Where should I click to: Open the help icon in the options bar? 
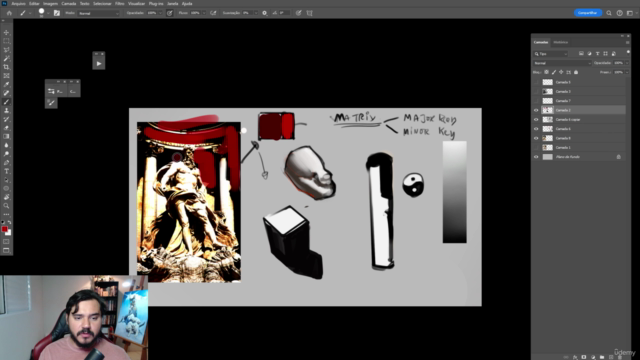pyautogui.click(x=619, y=13)
